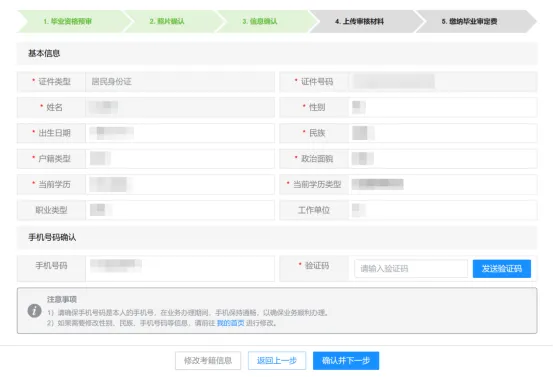Viewport: 554px width, 377px height.
Task: Click the 验证码 field label
Action: click(x=317, y=266)
